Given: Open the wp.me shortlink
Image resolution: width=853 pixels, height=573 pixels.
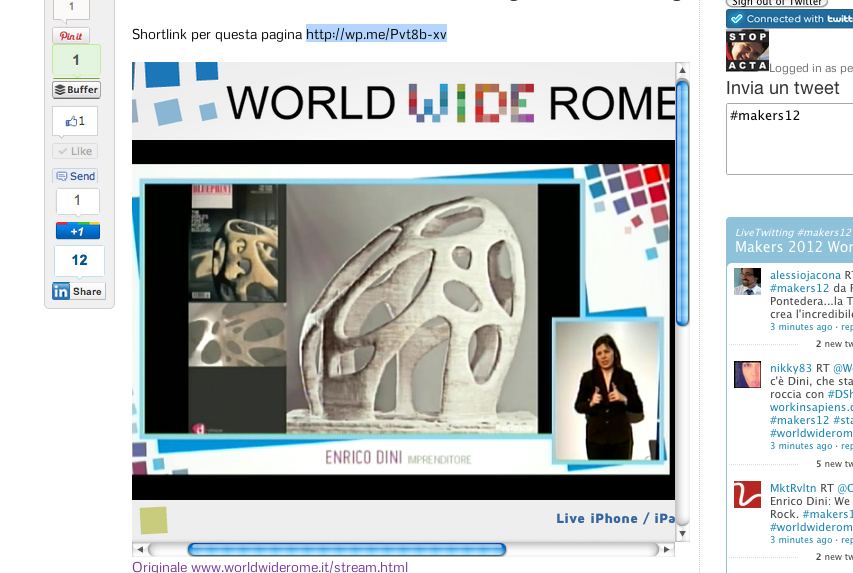Looking at the screenshot, I should tap(376, 34).
